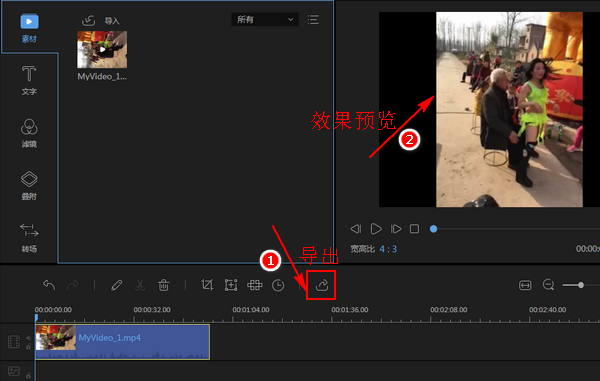
Task: Zoom out the timeline
Action: tap(548, 285)
